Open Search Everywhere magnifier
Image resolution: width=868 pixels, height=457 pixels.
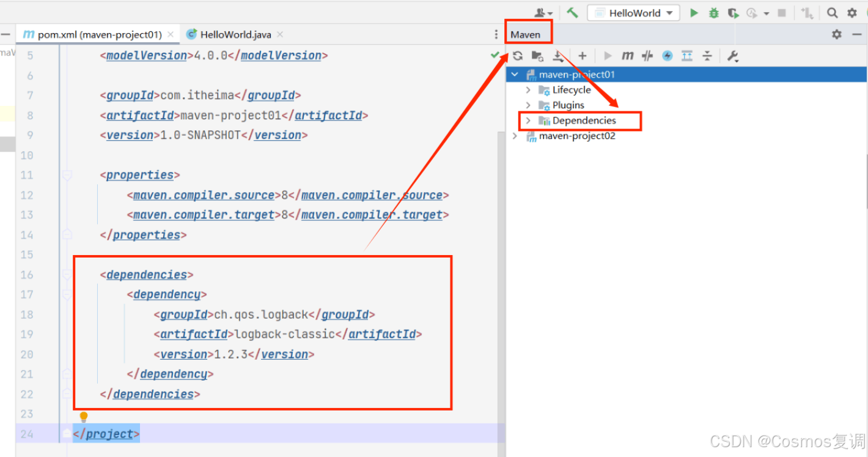tap(832, 12)
